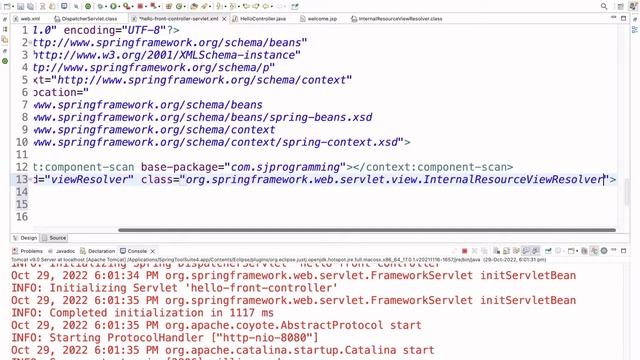Click the Open Type folder icon
Image resolution: width=640 pixels, height=360 pixels.
194,7
